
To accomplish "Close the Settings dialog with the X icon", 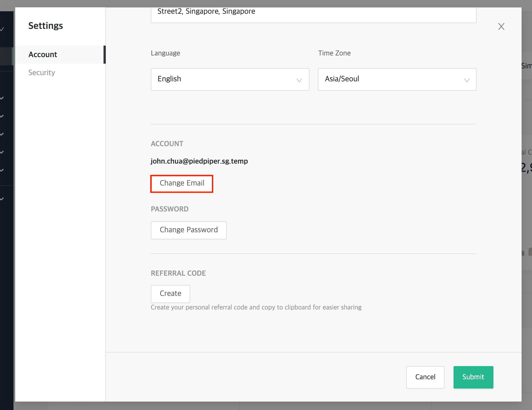I will (501, 26).
